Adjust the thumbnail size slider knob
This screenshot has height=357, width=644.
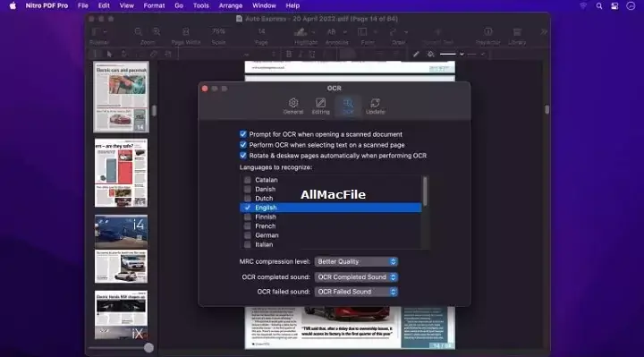(148, 347)
